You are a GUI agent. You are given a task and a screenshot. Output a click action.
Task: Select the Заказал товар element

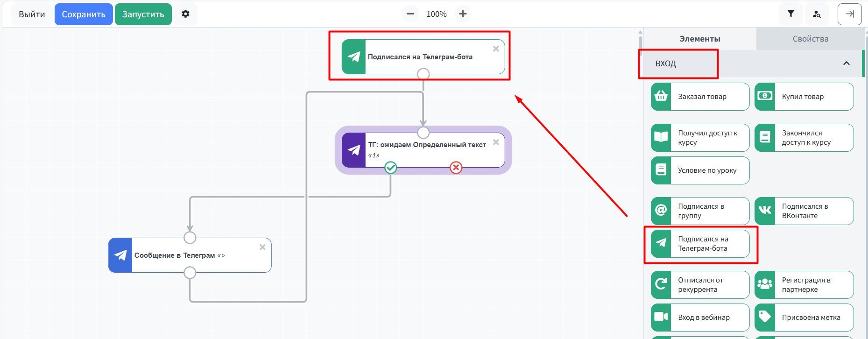(700, 97)
